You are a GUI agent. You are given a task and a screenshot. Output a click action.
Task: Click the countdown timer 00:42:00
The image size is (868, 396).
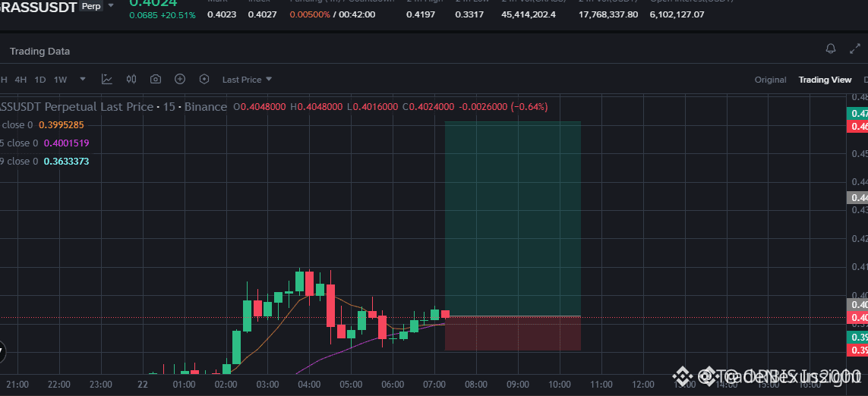pos(357,14)
